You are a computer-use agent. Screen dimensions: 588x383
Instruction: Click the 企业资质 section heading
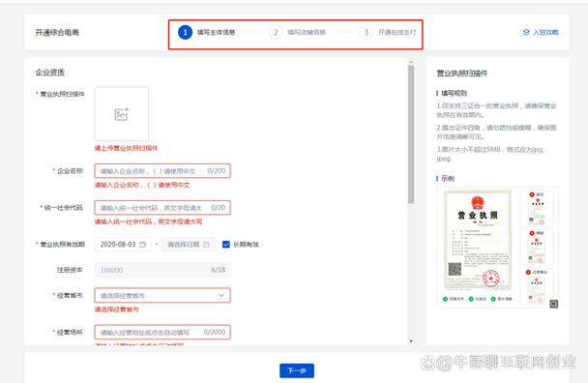coord(50,73)
